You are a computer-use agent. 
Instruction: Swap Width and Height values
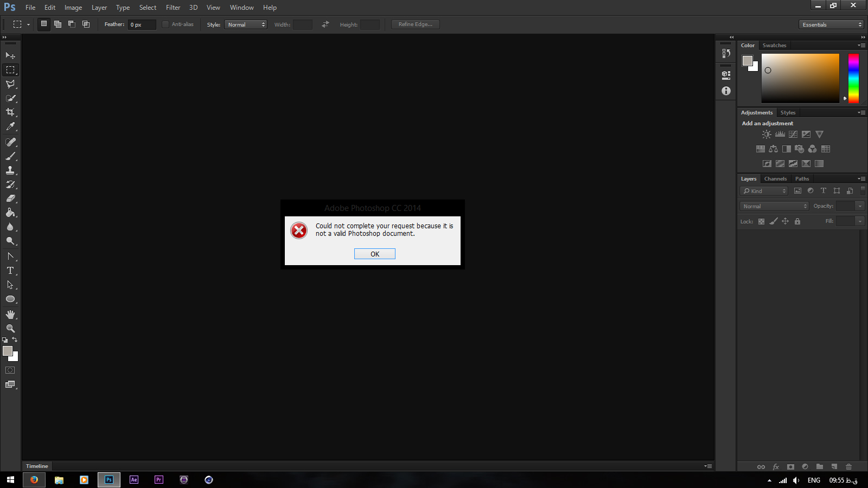tap(325, 24)
